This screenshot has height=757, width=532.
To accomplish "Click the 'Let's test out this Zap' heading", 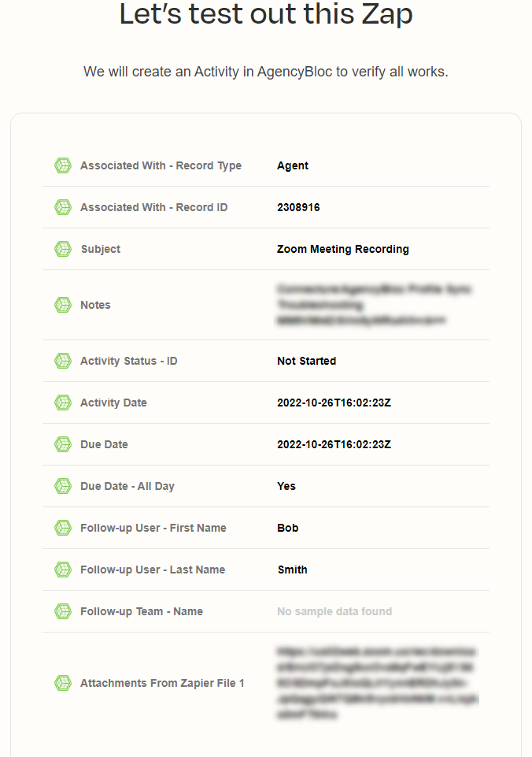I will 266,14.
